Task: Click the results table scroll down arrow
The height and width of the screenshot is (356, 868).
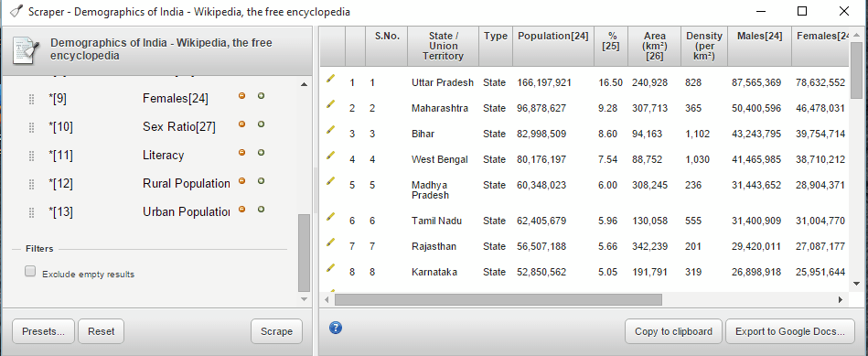Action: pyautogui.click(x=856, y=283)
